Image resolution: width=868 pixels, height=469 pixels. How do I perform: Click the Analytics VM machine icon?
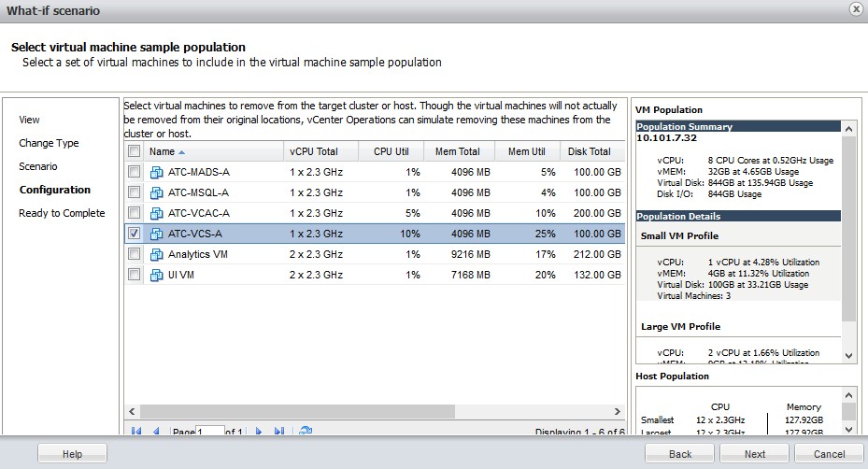pyautogui.click(x=157, y=254)
